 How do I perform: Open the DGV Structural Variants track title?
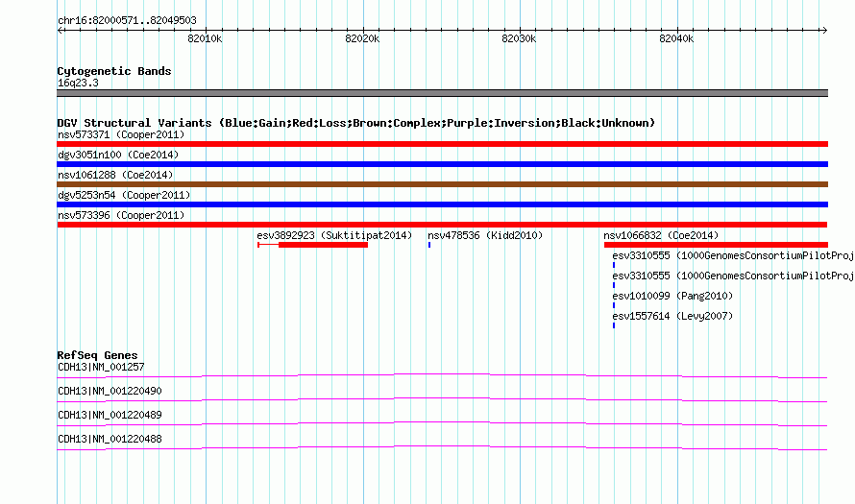coord(356,123)
